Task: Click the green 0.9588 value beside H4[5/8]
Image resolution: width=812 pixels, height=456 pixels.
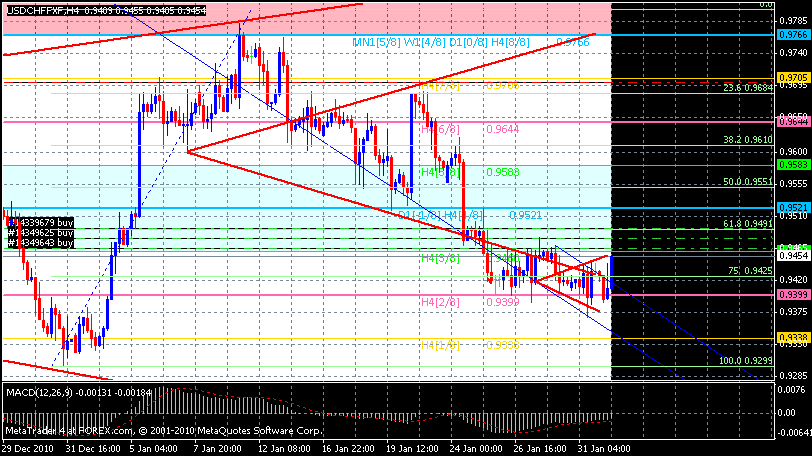Action: (502, 172)
